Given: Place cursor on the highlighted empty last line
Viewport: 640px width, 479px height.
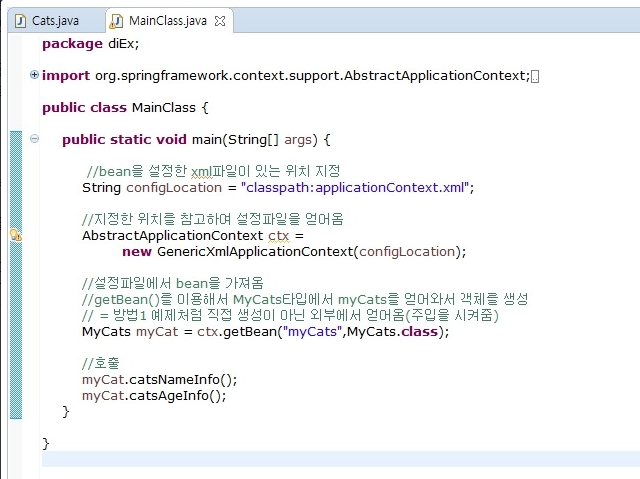Looking at the screenshot, I should point(340,459).
